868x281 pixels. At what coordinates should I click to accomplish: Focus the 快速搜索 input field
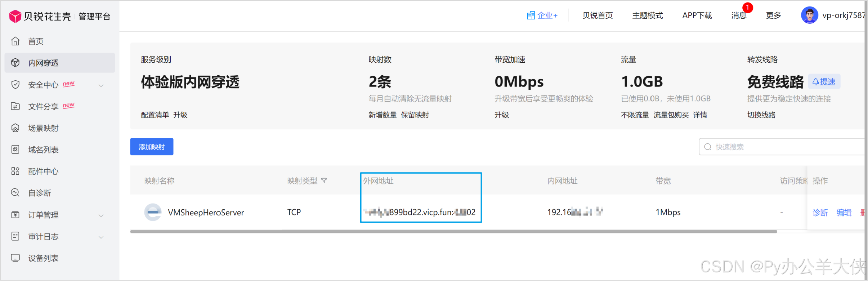click(782, 147)
